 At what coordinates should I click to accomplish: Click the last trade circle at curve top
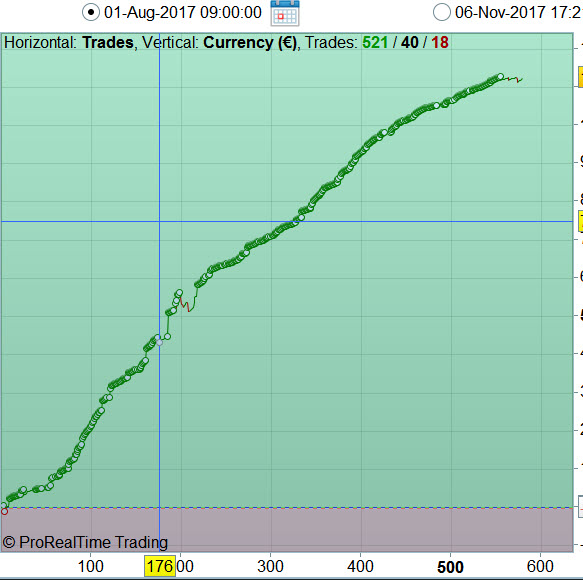pyautogui.click(x=500, y=76)
